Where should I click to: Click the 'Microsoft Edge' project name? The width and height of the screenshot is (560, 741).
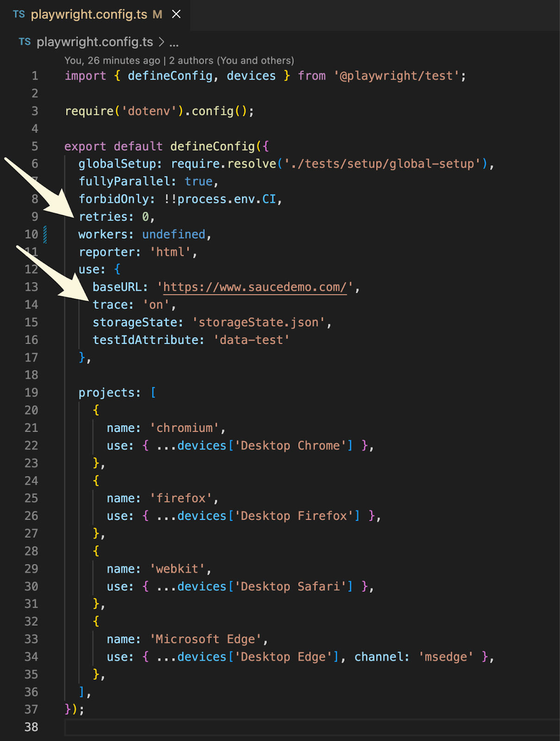[x=205, y=639]
